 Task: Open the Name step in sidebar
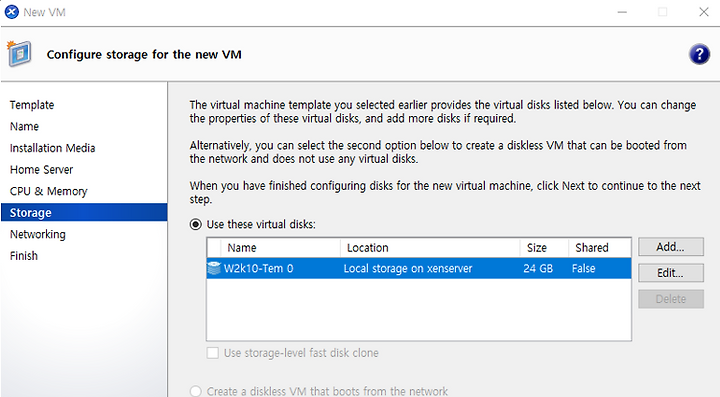point(24,126)
